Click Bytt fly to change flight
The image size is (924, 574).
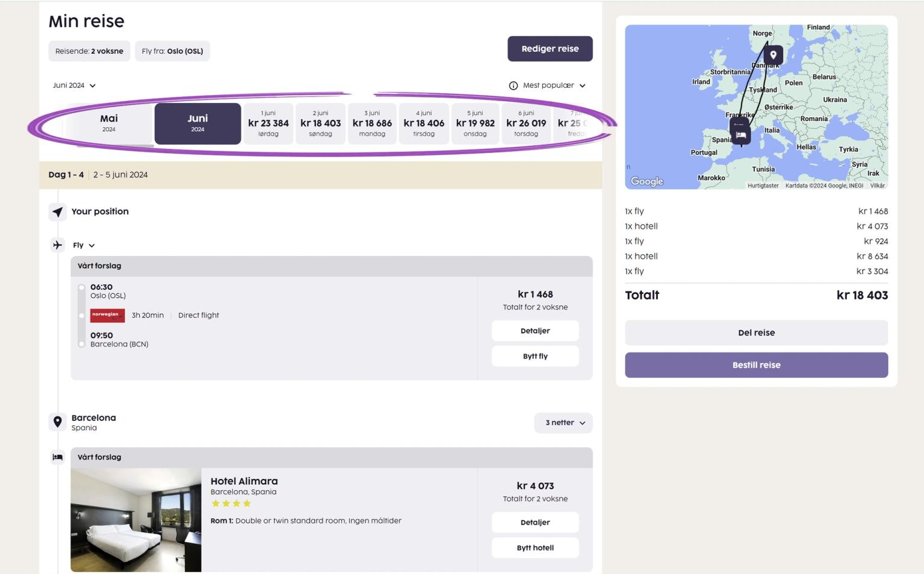(535, 356)
